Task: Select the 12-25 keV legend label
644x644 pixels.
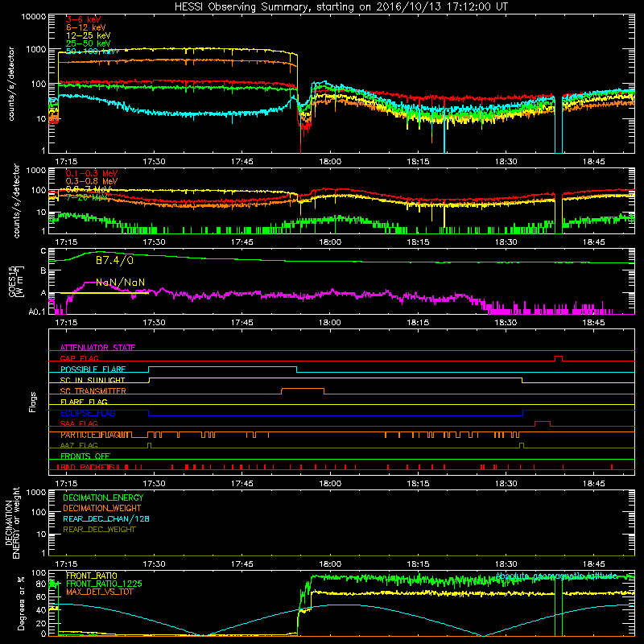Action: tap(88, 35)
